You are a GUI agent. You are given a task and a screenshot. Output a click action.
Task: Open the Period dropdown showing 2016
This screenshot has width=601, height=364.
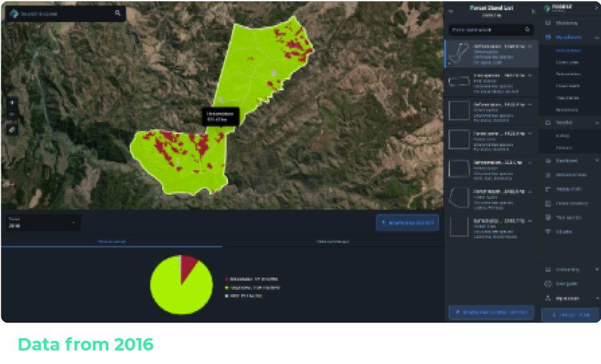click(41, 223)
